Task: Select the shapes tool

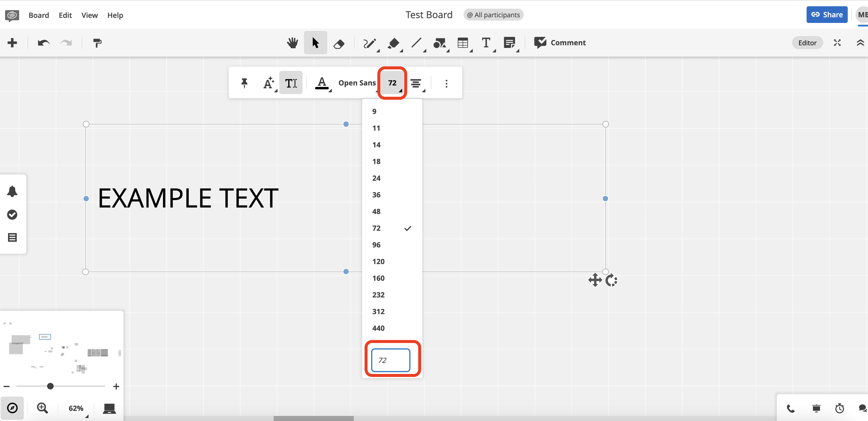Action: coord(440,43)
